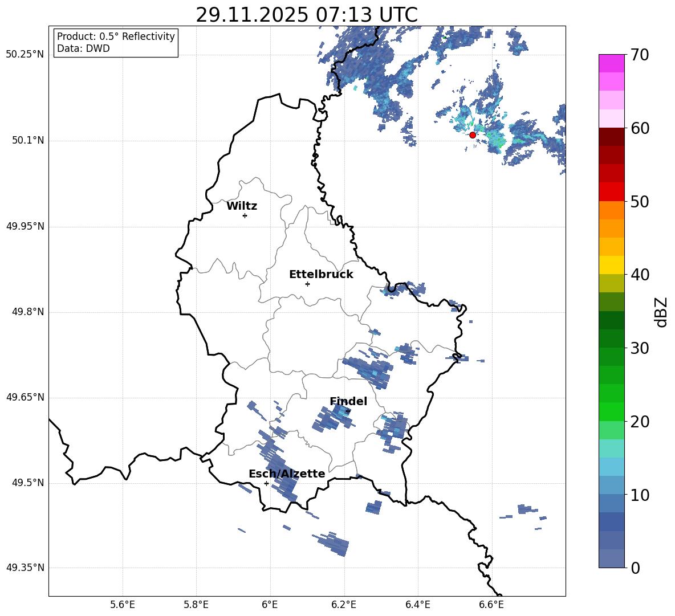Click the 49.5°N latitude label
The height and width of the screenshot is (616, 675).
tap(28, 483)
